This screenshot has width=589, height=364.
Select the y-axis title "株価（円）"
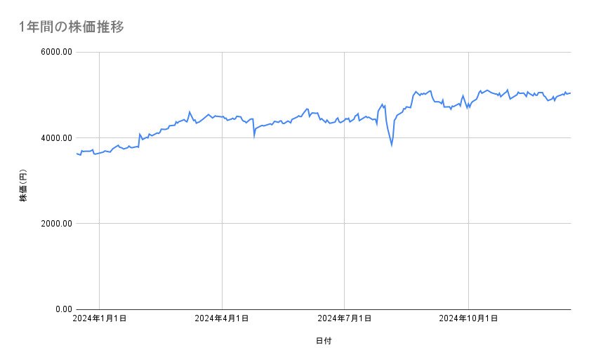point(23,186)
